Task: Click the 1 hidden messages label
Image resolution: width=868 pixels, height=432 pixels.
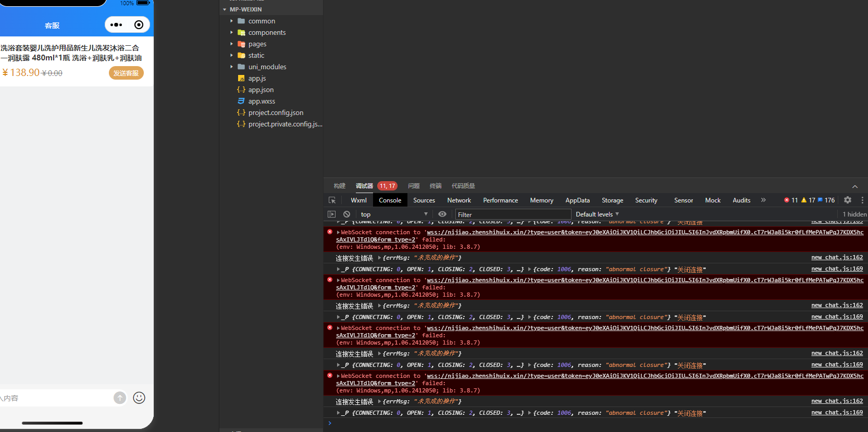Action: (x=854, y=214)
